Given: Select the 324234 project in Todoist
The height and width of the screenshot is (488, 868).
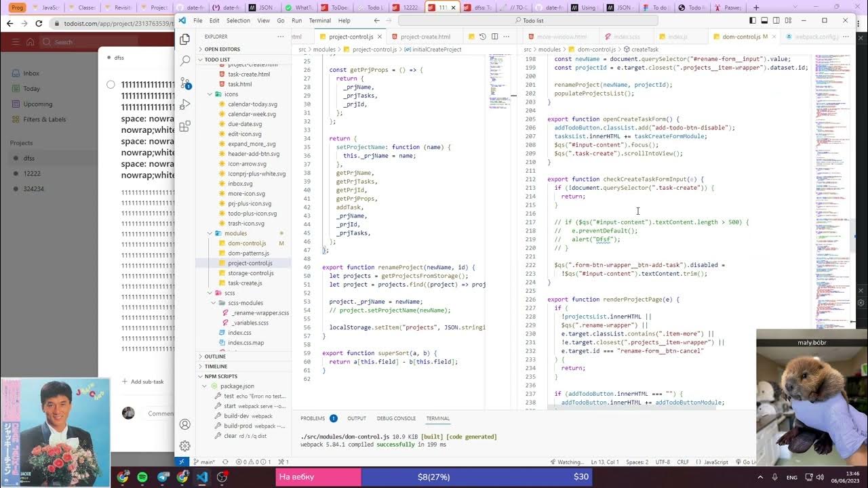Looking at the screenshot, I should pos(33,189).
